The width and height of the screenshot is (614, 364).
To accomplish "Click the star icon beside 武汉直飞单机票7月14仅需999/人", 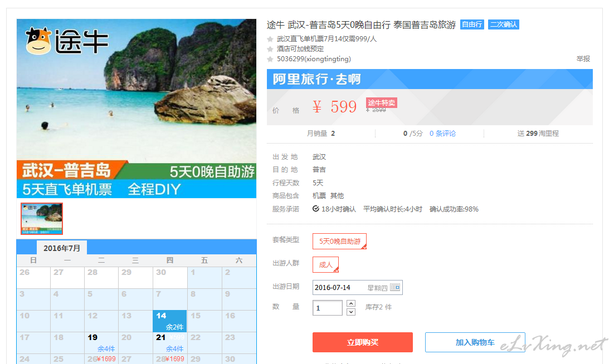I will [x=270, y=39].
